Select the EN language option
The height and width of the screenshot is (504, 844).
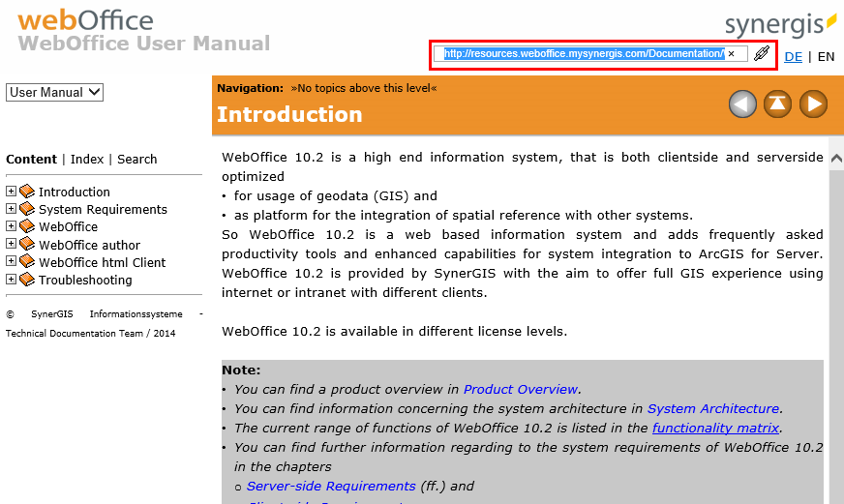826,56
